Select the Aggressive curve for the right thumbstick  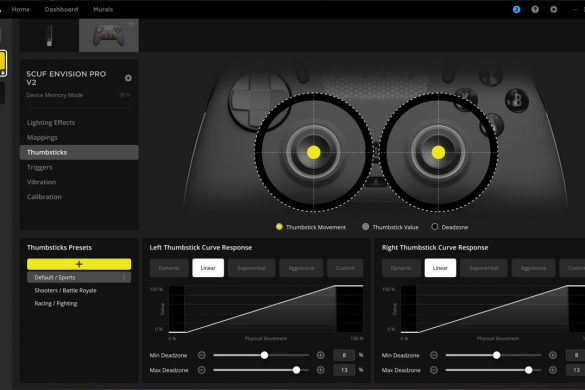click(x=533, y=268)
